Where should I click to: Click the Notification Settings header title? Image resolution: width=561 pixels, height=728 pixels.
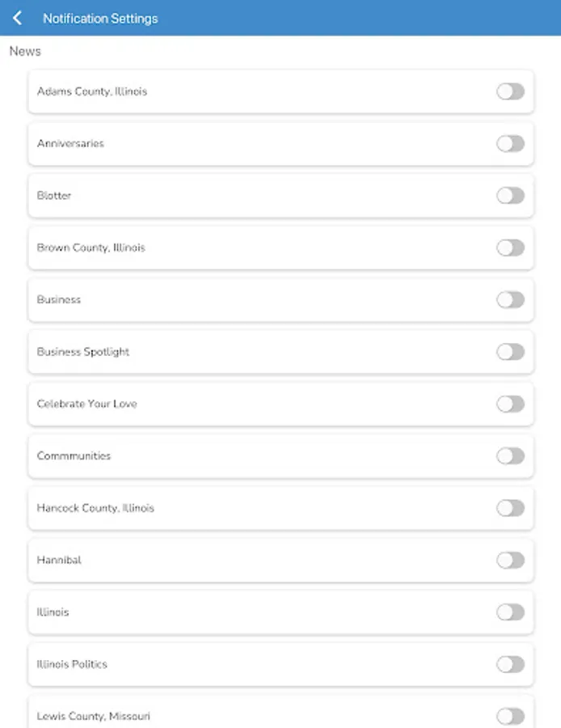100,19
